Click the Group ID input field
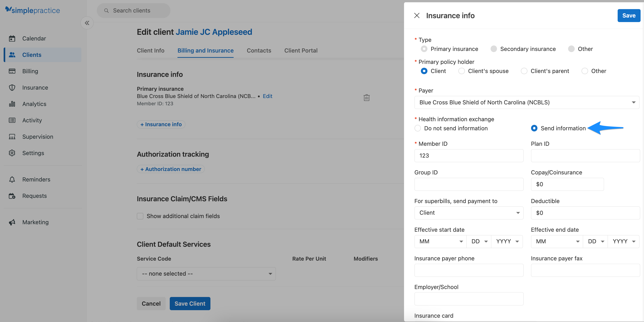644x322 pixels. [469, 184]
